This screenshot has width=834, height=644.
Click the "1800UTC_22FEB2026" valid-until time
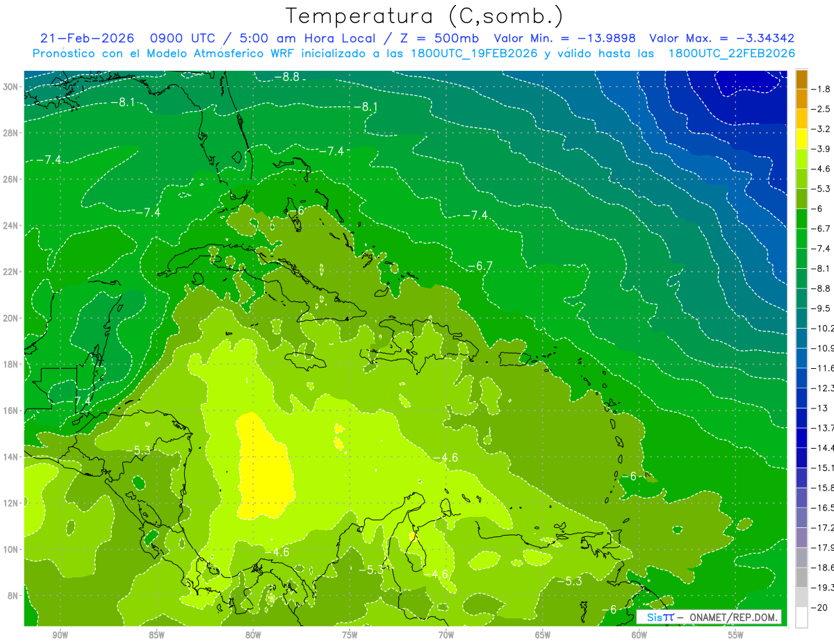[x=731, y=53]
